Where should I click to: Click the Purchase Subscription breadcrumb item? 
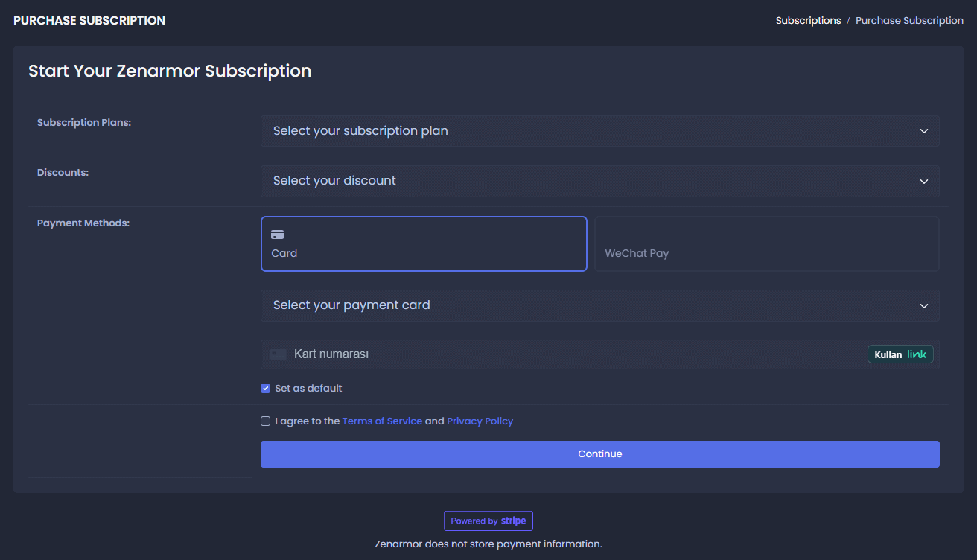click(x=909, y=21)
